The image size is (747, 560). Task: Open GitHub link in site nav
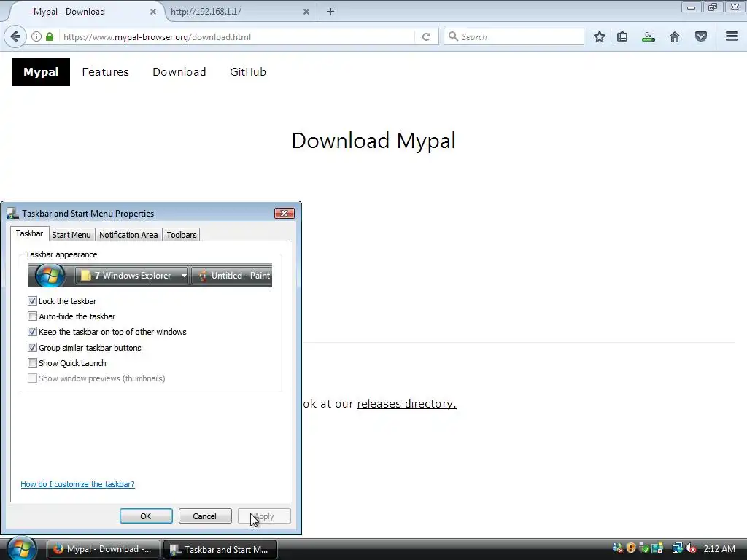(x=248, y=72)
